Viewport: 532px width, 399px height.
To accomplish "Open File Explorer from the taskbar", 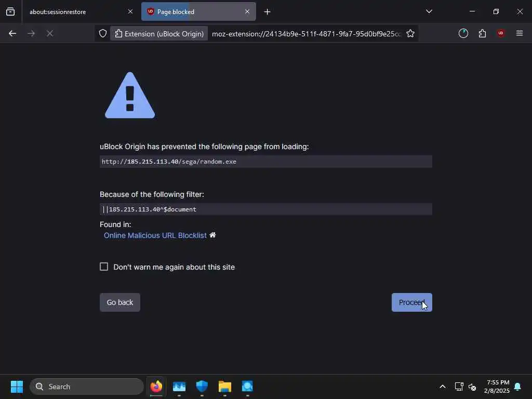I will [x=224, y=387].
